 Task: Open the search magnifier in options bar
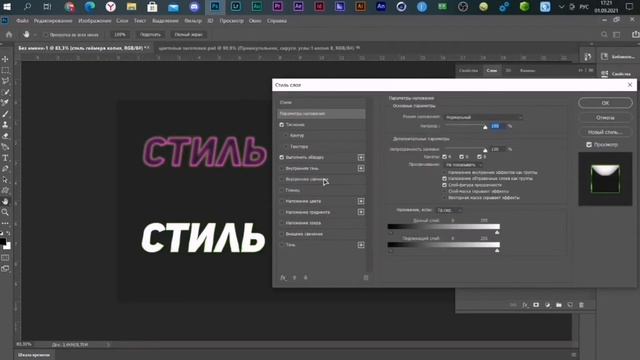[x=604, y=35]
